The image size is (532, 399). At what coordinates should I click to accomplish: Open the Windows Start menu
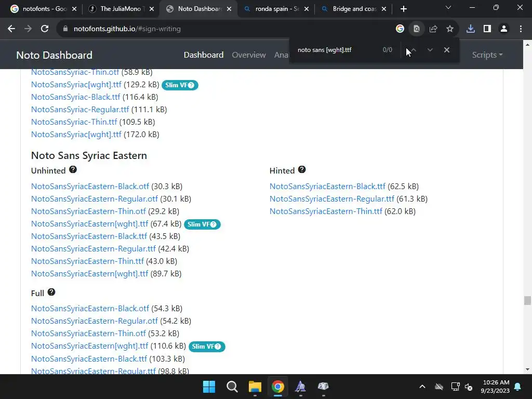[209, 387]
